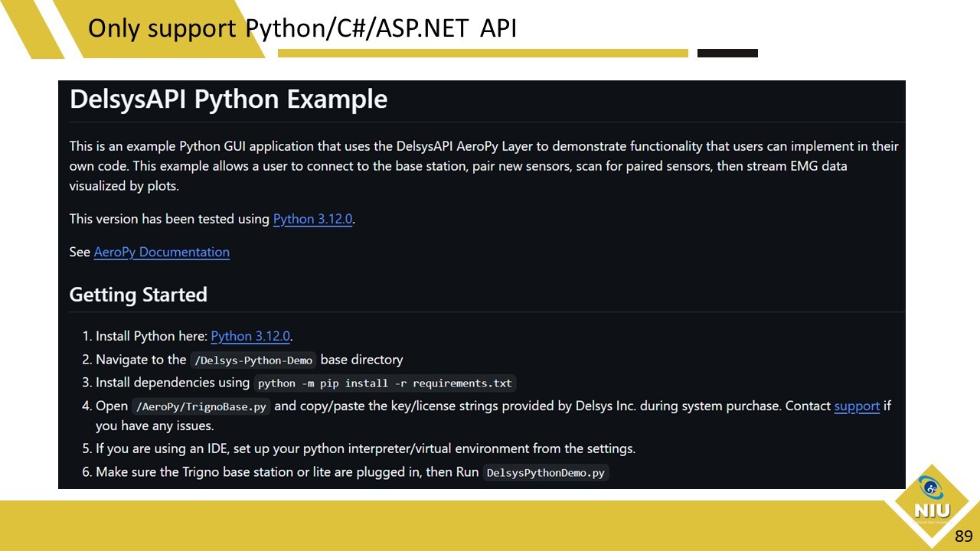Click slide number 89
This screenshot has width=980, height=551.
[x=962, y=536]
